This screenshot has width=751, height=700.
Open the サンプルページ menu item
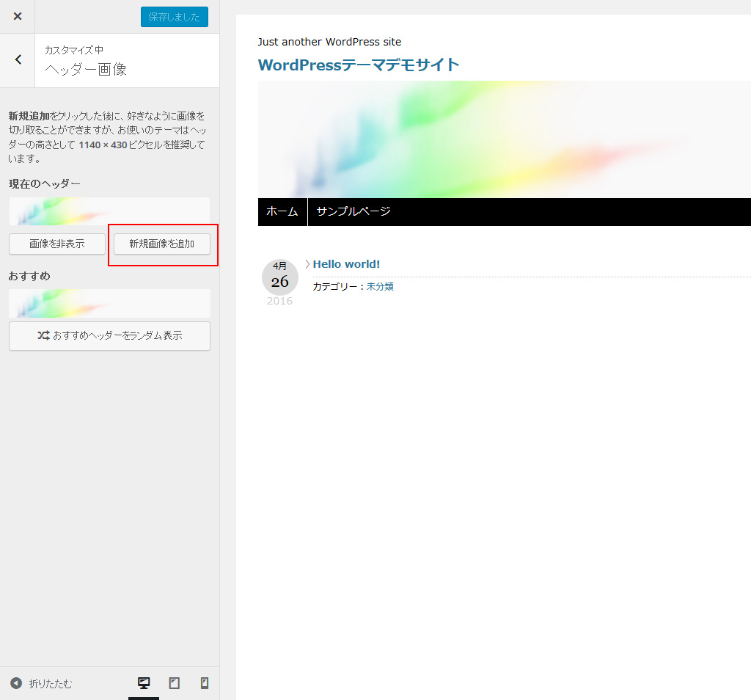click(353, 211)
